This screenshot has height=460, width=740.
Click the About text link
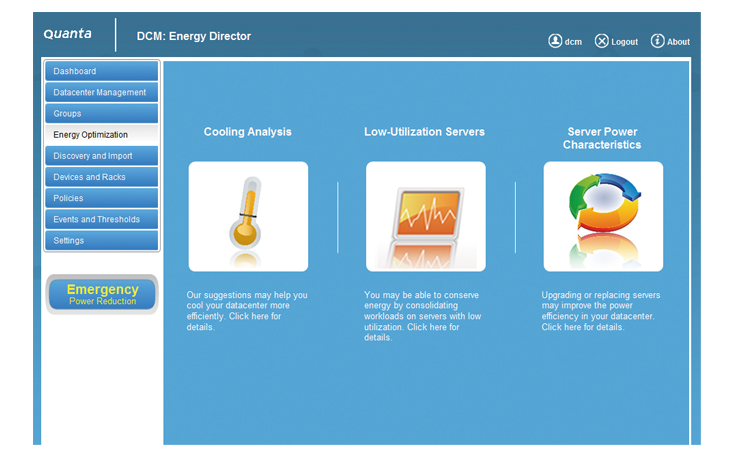coord(678,42)
